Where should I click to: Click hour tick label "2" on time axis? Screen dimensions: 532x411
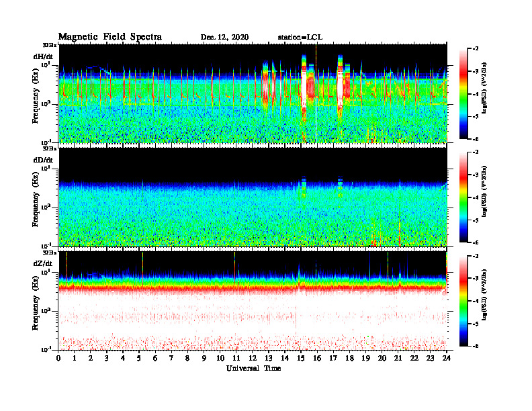(x=91, y=359)
